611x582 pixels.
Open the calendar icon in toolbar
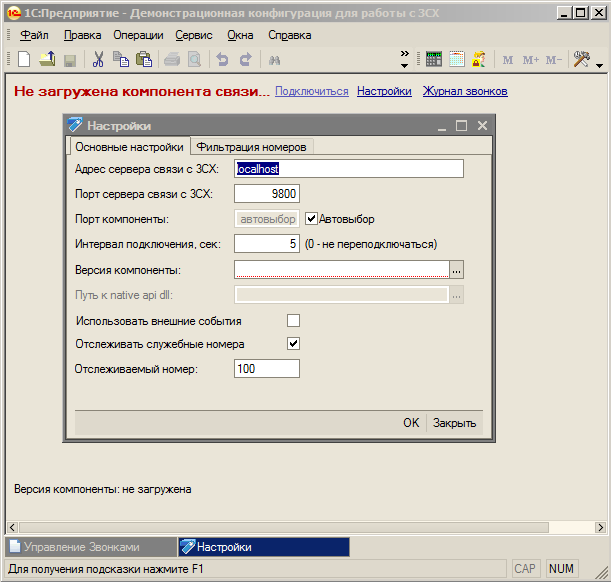(456, 60)
